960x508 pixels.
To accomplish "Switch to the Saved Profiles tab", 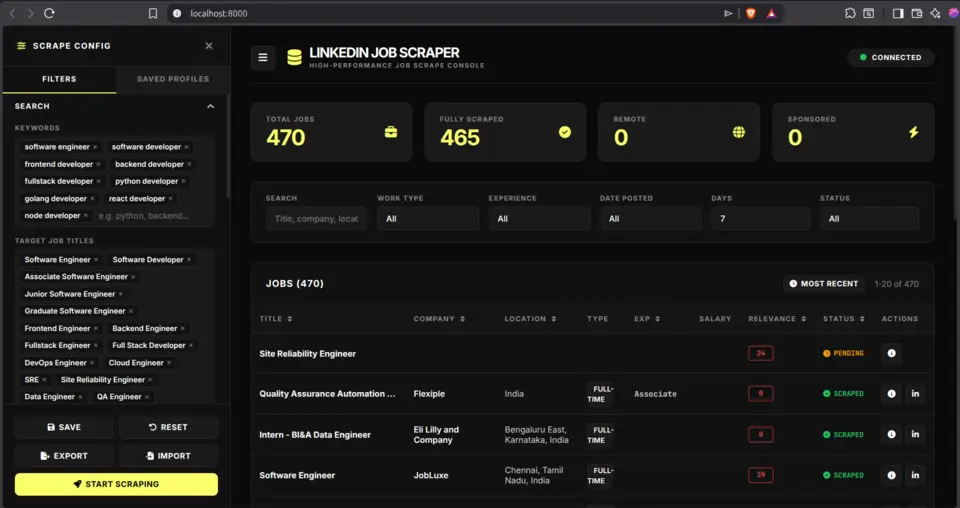I will 173,79.
